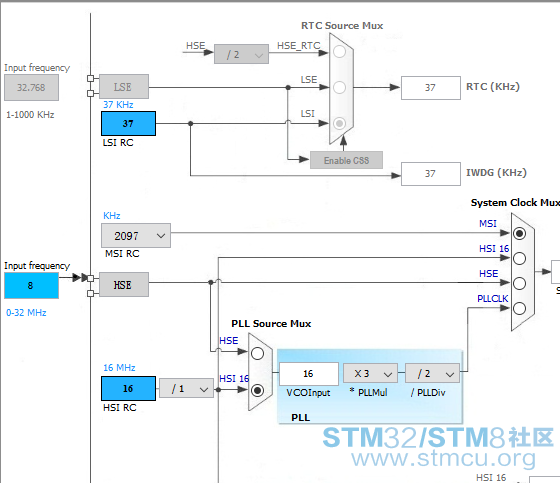Click the HSE oscillator block

[124, 285]
